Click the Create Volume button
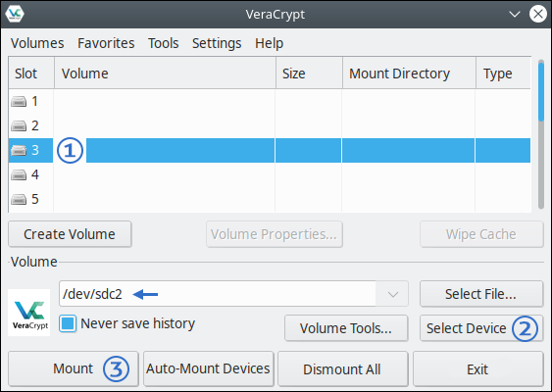 point(70,234)
